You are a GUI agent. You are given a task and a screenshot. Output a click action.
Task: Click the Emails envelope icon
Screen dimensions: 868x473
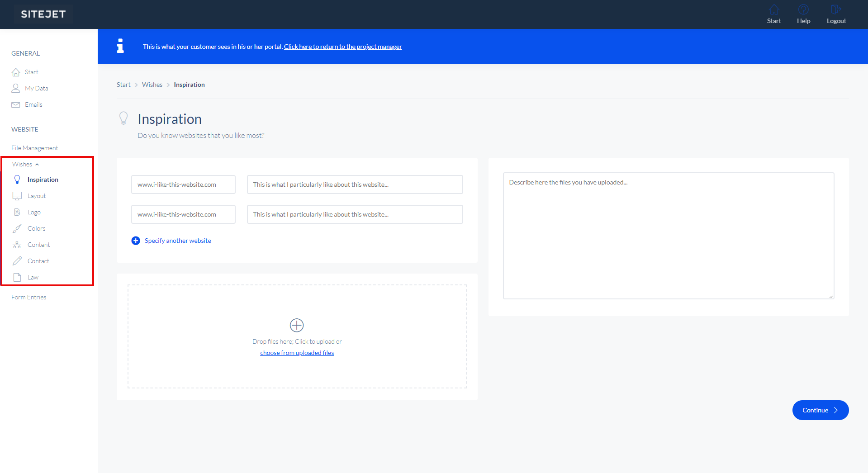tap(16, 104)
